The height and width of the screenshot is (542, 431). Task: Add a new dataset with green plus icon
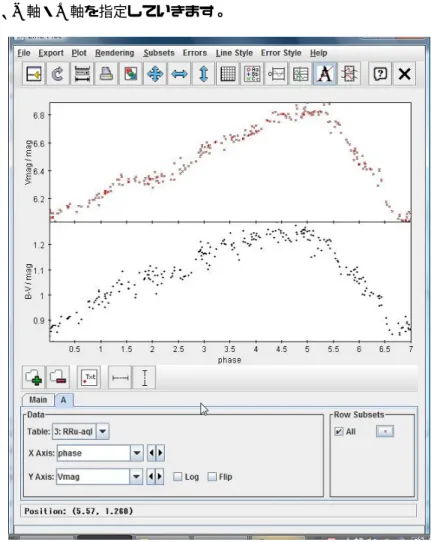(x=34, y=377)
